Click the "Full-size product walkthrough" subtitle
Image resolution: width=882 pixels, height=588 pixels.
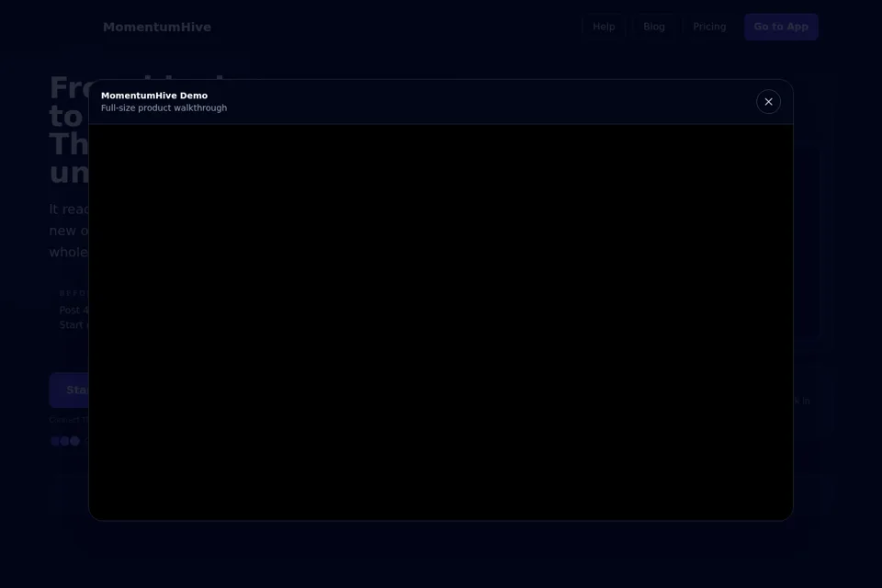[164, 108]
